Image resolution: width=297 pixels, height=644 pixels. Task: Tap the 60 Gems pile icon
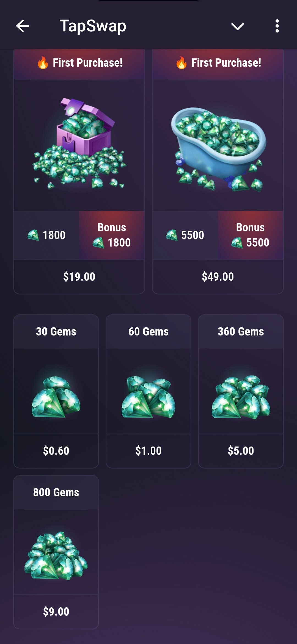point(148,397)
